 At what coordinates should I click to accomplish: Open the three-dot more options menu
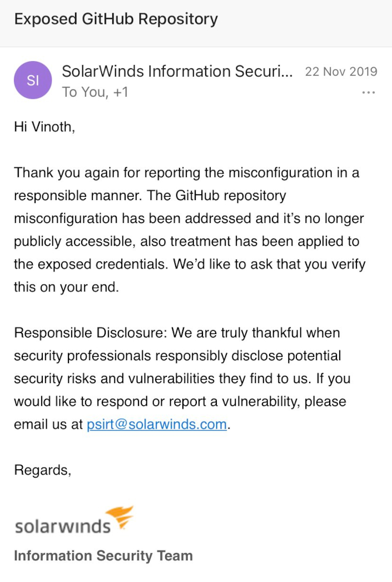coord(368,93)
